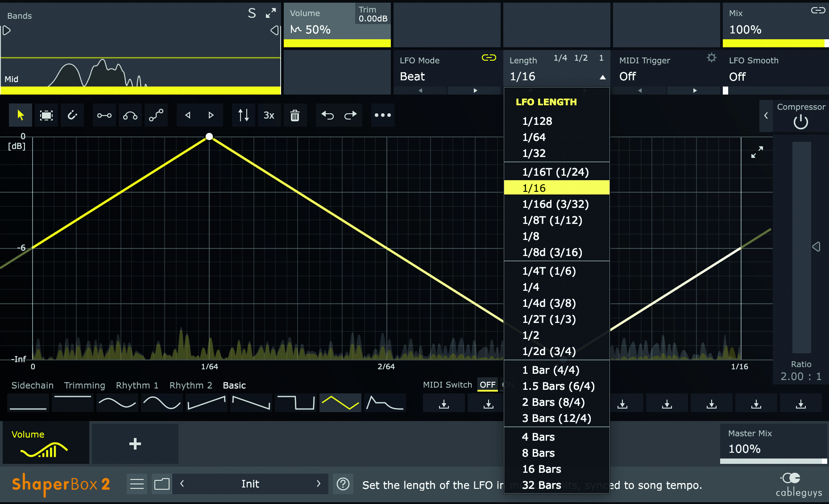Adjust the Master Mix slider
The width and height of the screenshot is (829, 504).
(774, 462)
